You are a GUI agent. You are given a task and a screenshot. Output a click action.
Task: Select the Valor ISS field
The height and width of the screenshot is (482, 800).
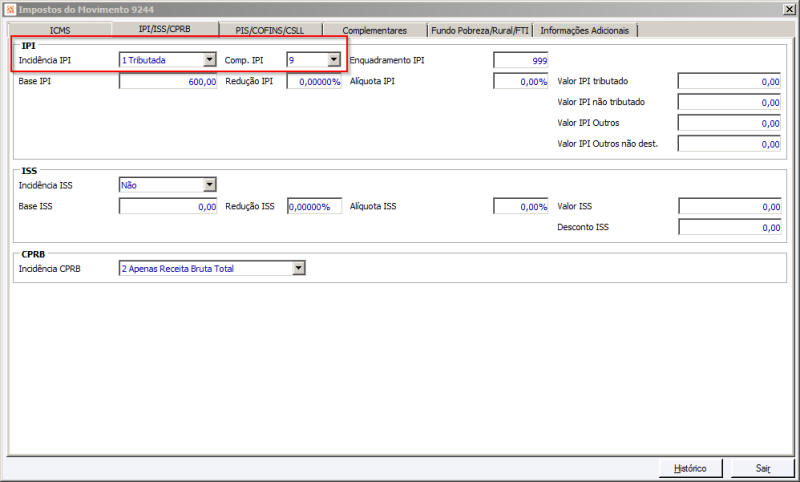pyautogui.click(x=730, y=206)
